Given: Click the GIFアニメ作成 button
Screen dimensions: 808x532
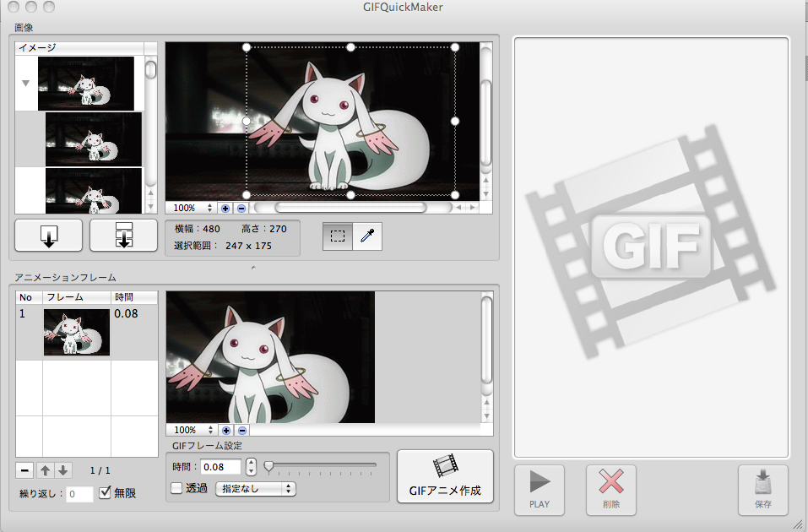Looking at the screenshot, I should coord(445,476).
